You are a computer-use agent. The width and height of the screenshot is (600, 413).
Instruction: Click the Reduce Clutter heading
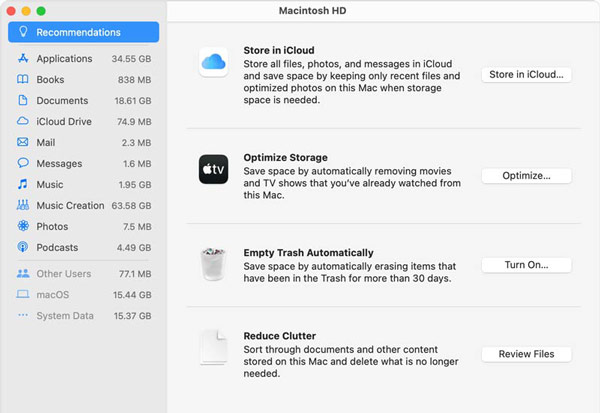[x=280, y=336]
